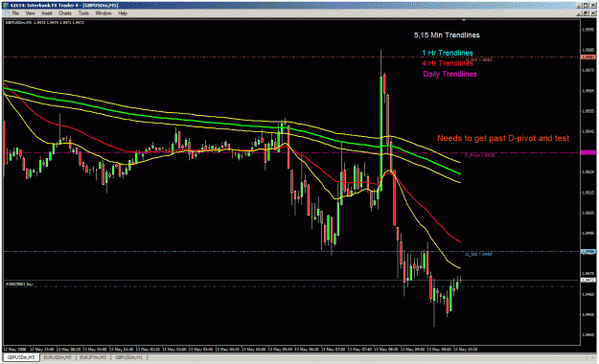Switch to the EURUSDm,M5 chart tab
Image resolution: width=599 pixels, height=364 pixels.
coord(58,357)
